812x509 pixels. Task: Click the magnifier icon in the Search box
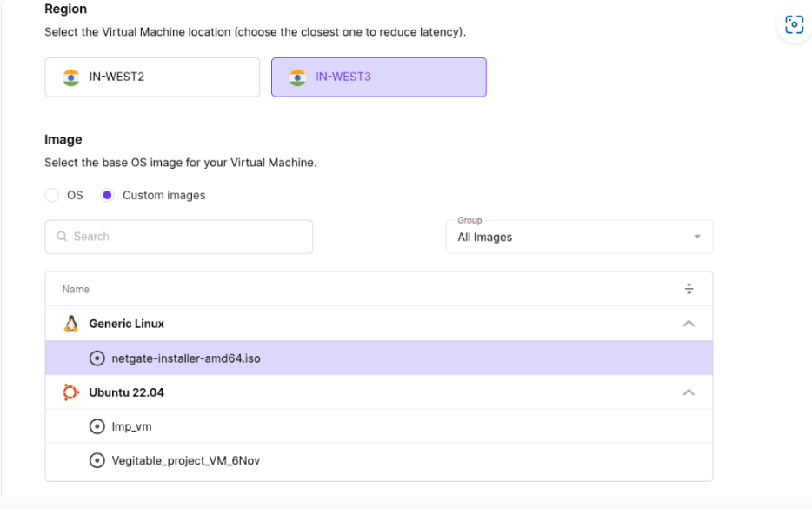(x=62, y=237)
